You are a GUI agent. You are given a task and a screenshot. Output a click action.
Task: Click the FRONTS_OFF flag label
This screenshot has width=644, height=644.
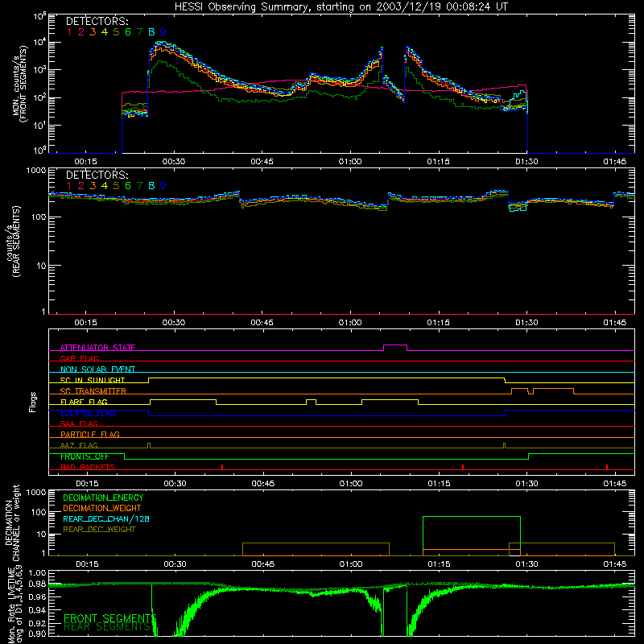tap(85, 456)
